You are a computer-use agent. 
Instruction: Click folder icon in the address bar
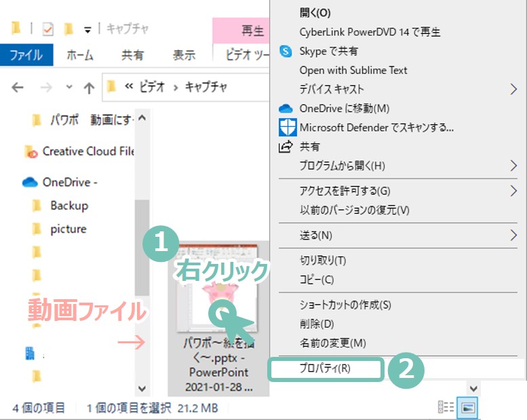click(111, 87)
